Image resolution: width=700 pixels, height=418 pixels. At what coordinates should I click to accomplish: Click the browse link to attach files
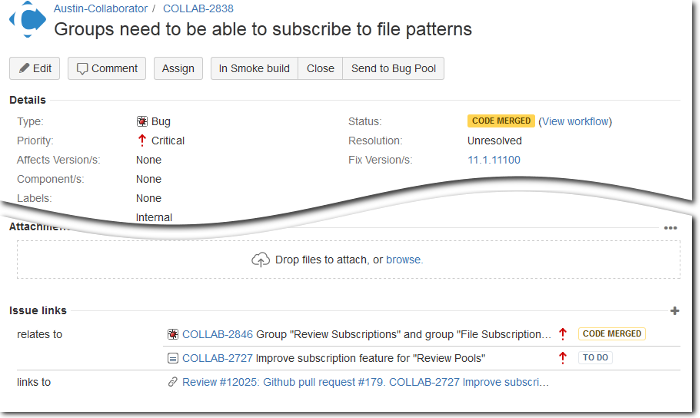coord(404,260)
